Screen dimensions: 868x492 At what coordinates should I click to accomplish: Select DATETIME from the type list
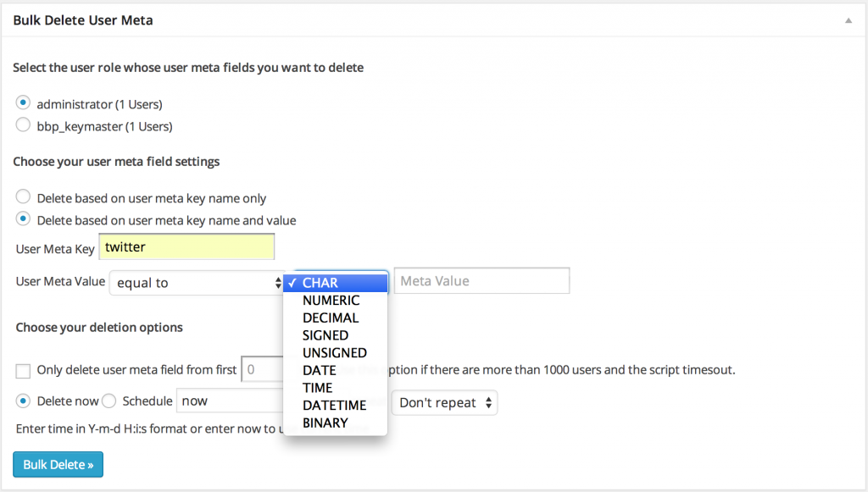[x=334, y=405]
